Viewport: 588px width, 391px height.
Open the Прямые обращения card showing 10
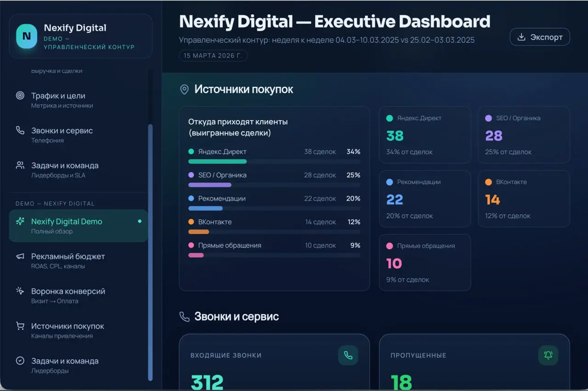pyautogui.click(x=425, y=263)
